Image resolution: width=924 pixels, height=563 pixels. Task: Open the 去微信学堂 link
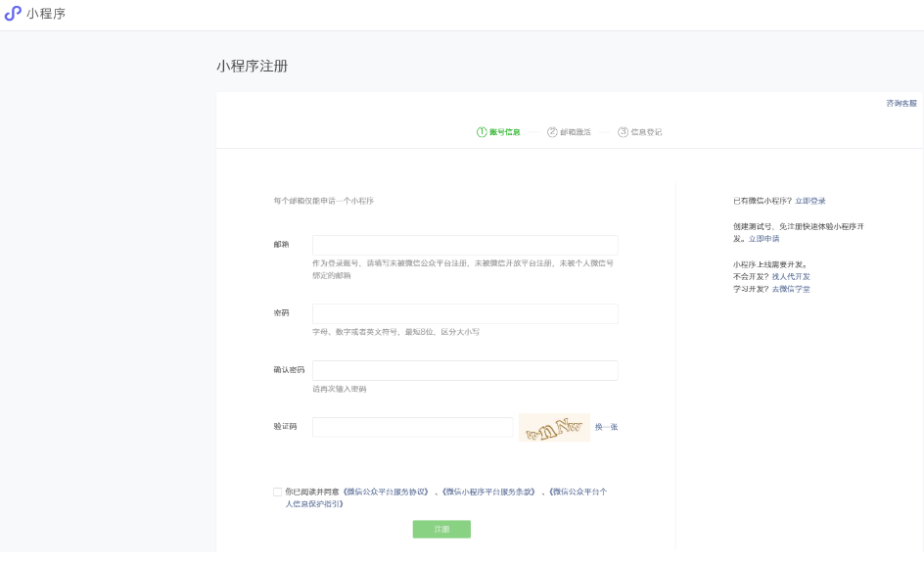[791, 289]
